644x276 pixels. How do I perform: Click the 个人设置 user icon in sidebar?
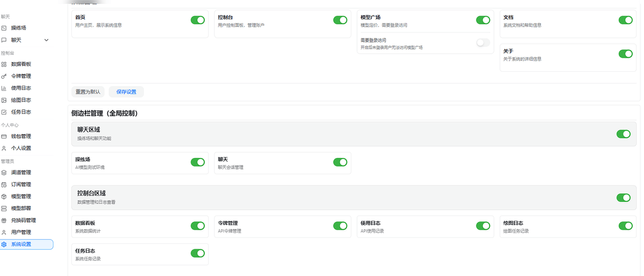4,148
